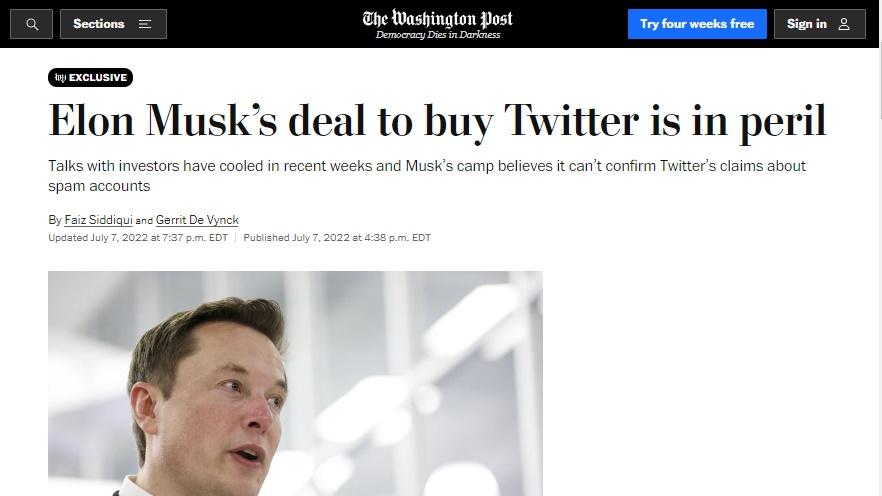Click the word EXCLUSIVE in the badge
This screenshot has height=496, width=882.
98,78
